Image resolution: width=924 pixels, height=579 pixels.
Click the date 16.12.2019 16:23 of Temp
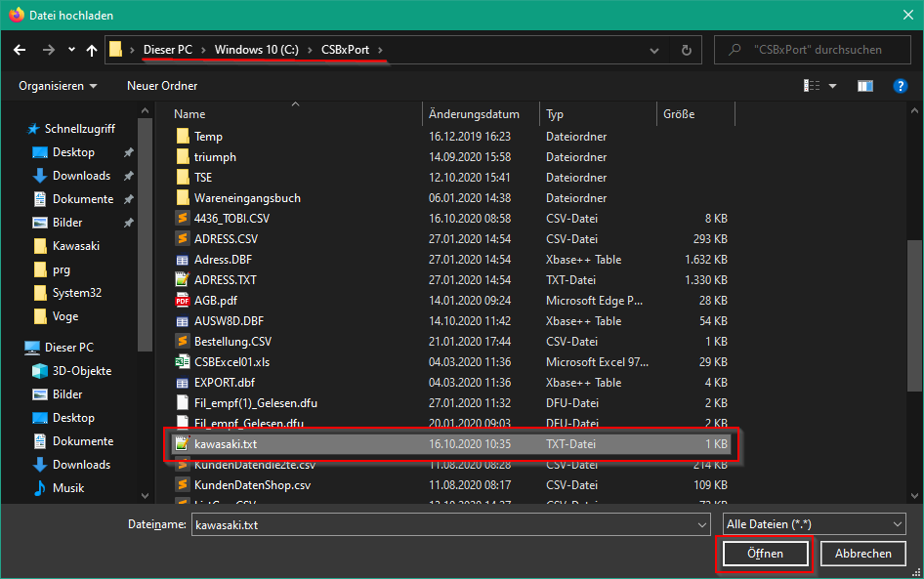point(470,137)
